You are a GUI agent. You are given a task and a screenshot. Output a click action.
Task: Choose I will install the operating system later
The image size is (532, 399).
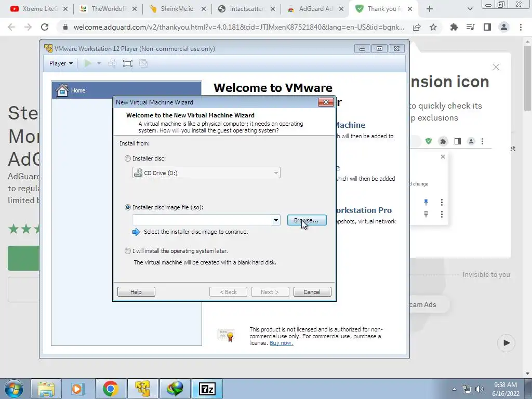pyautogui.click(x=128, y=251)
